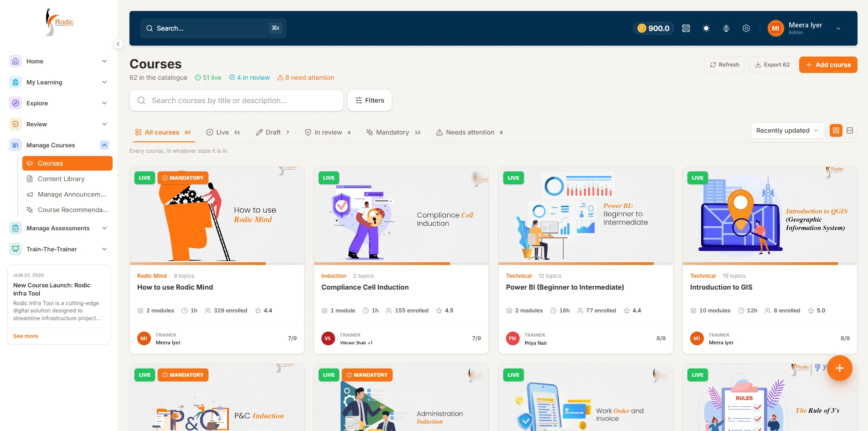
Task: Switch to the In review tab
Action: [328, 132]
